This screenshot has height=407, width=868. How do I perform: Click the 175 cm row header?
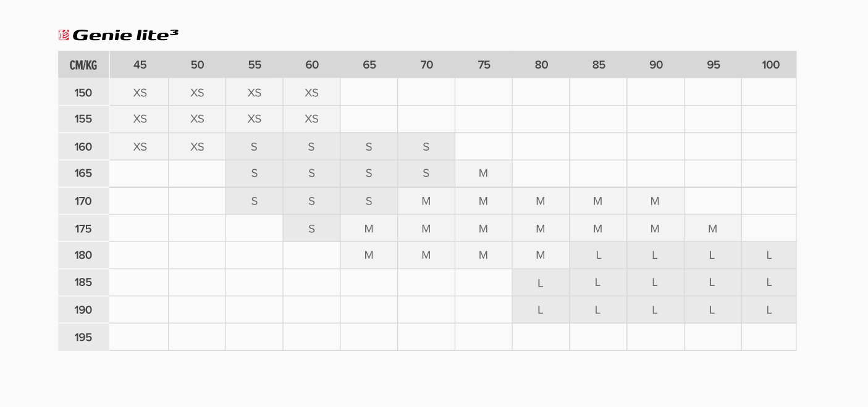coord(83,229)
